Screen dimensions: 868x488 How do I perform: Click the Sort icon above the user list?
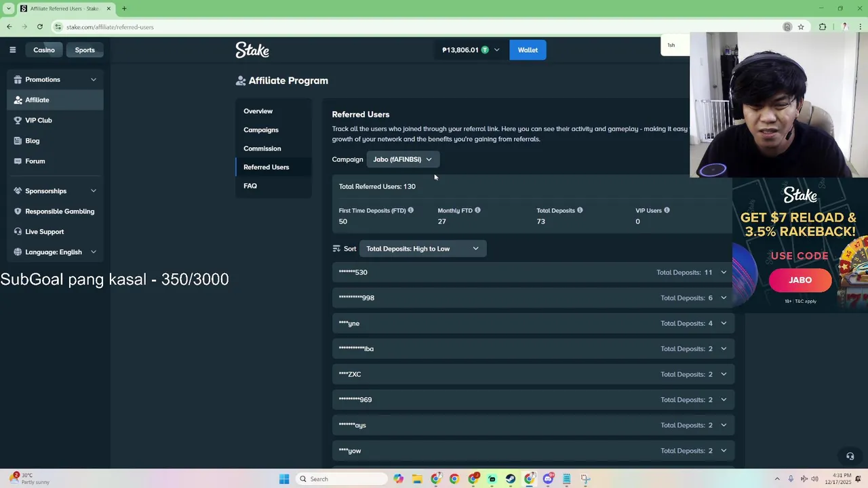[336, 249]
